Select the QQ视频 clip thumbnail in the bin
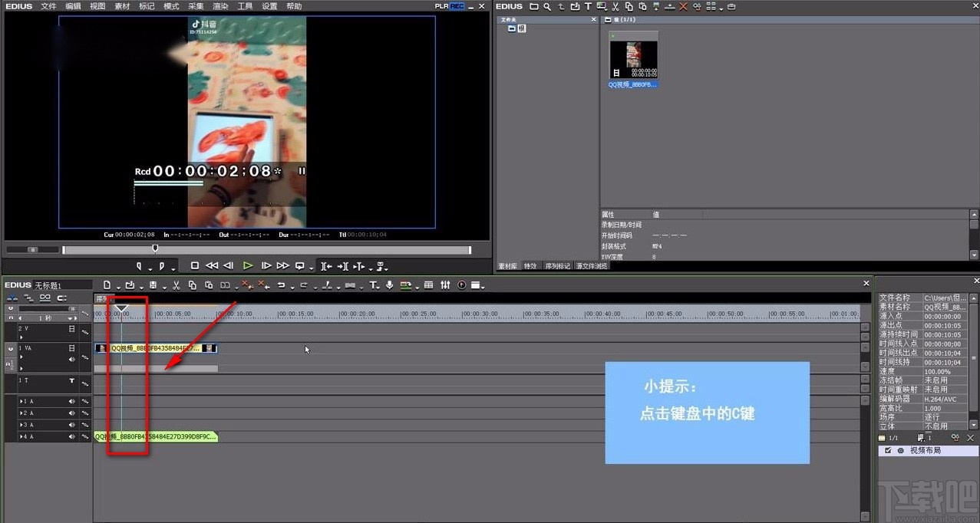980x523 pixels. (x=632, y=58)
